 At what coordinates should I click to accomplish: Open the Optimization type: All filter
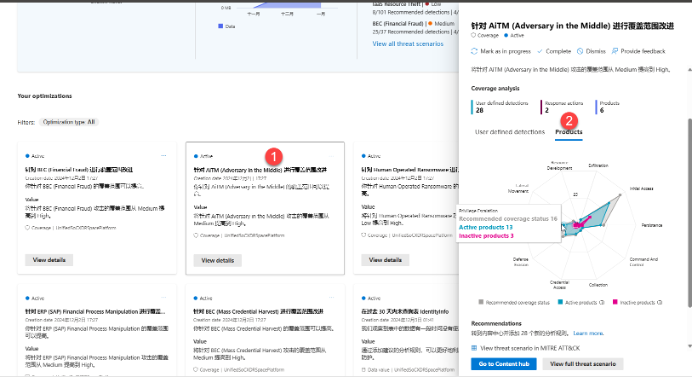click(x=69, y=122)
